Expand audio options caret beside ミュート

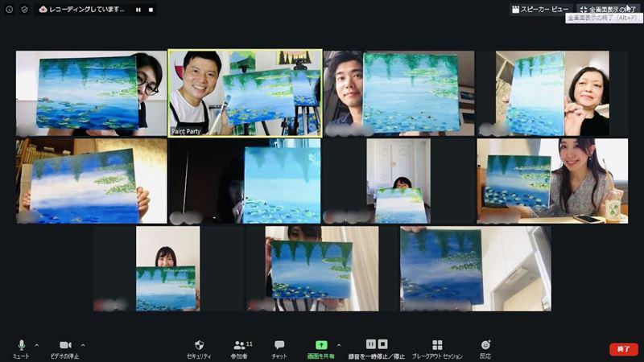36,346
